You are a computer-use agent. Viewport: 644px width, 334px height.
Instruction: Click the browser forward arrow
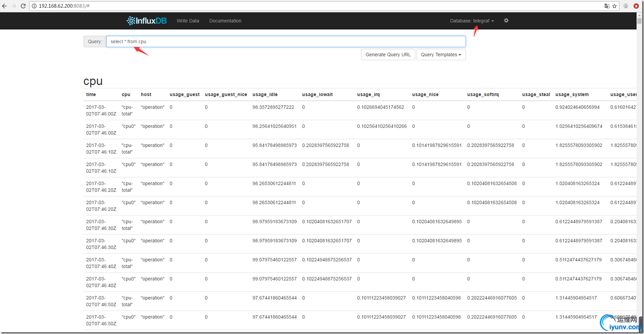click(x=14, y=6)
